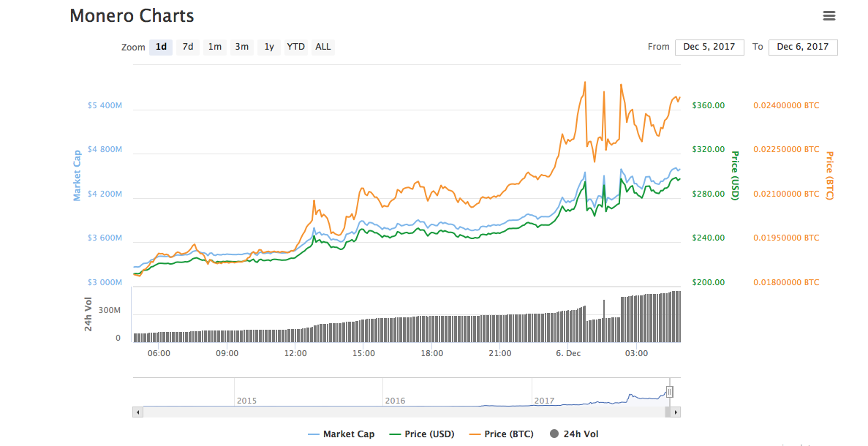Select the 1y zoom range

(269, 47)
